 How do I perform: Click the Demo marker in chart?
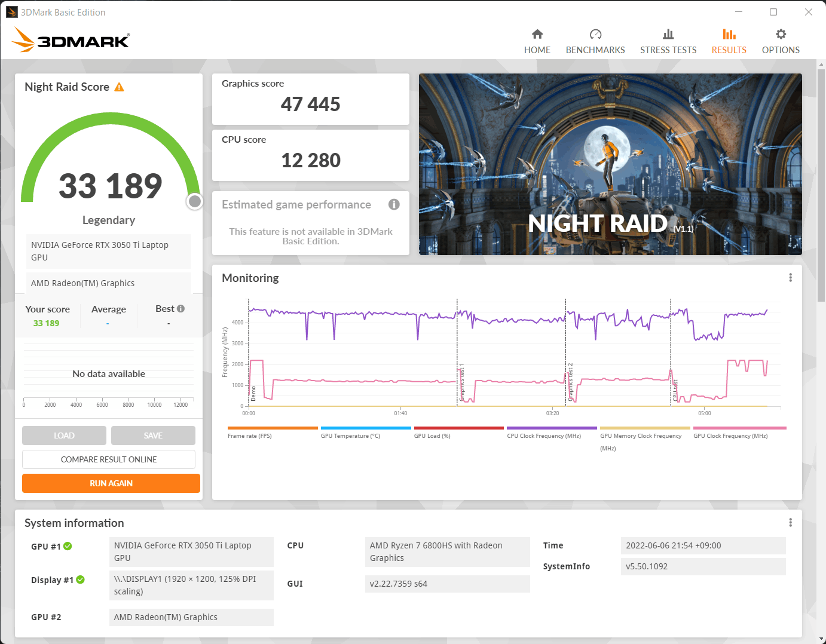[253, 393]
